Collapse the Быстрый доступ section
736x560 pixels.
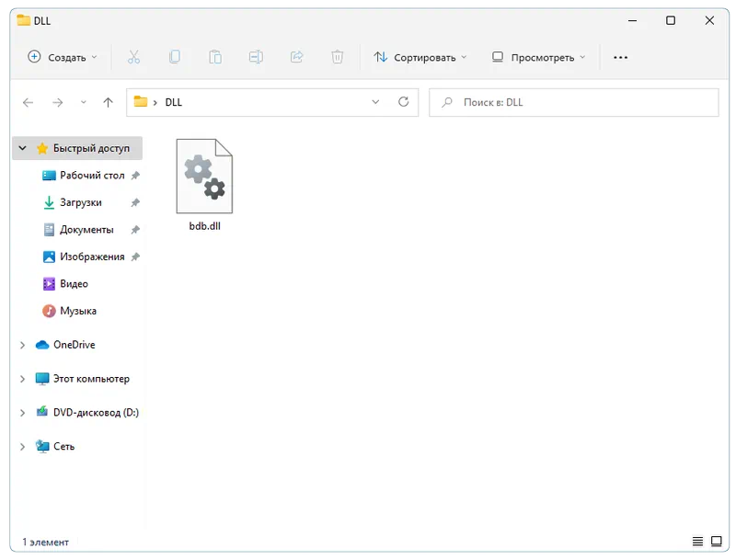(x=22, y=148)
